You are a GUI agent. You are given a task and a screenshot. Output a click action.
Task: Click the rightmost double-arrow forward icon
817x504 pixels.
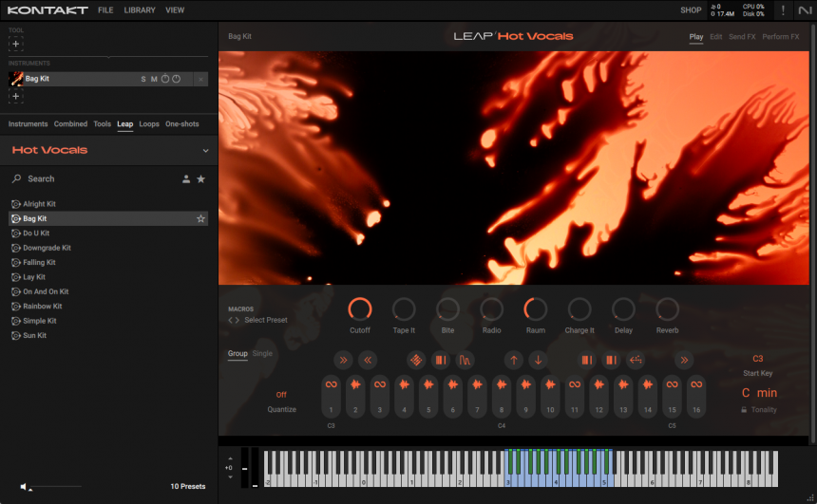(684, 360)
